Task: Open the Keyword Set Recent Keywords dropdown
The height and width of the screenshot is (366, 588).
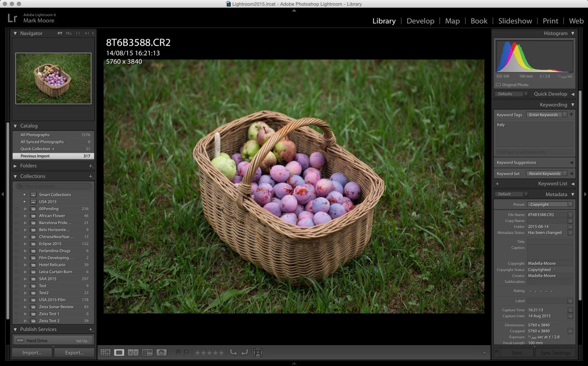Action: coord(547,174)
